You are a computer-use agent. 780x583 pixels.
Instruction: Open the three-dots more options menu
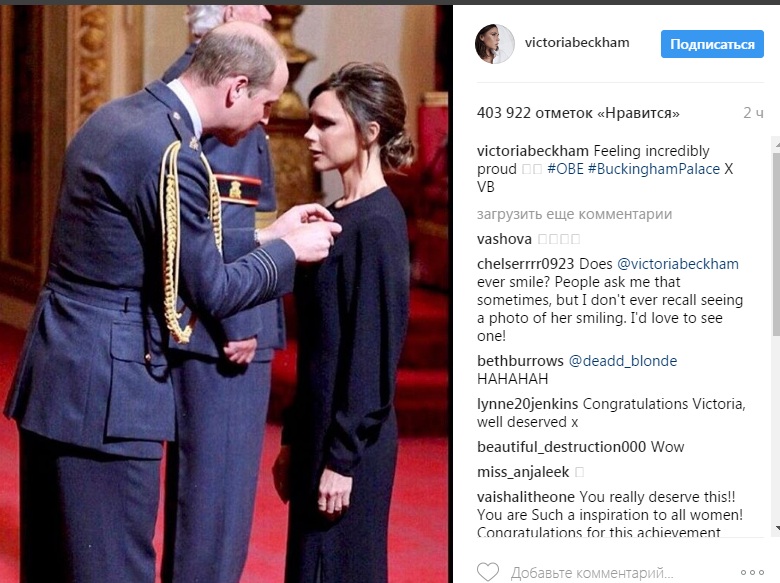[x=752, y=573]
